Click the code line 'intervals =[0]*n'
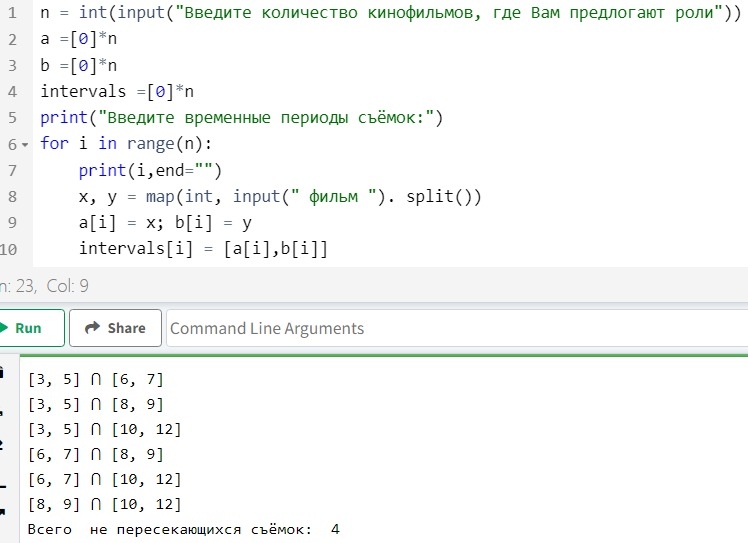This screenshot has height=543, width=748. coord(117,91)
